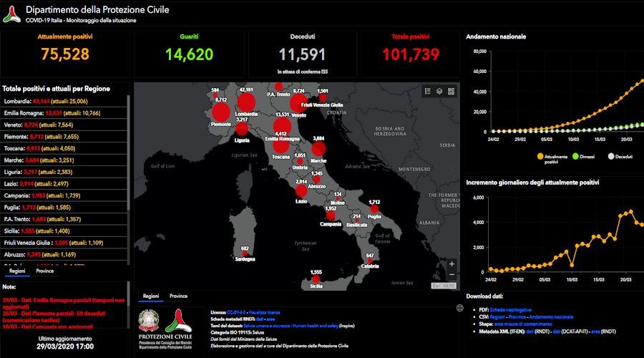This screenshot has width=644, height=358.
Task: Click the 101,739 Totale positivi value
Action: coord(411,54)
